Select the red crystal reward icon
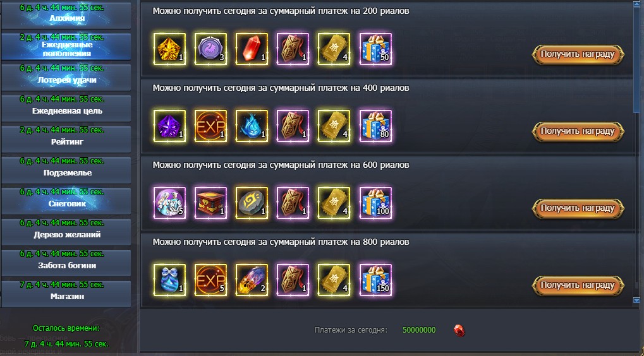This screenshot has height=356, width=644. (252, 49)
